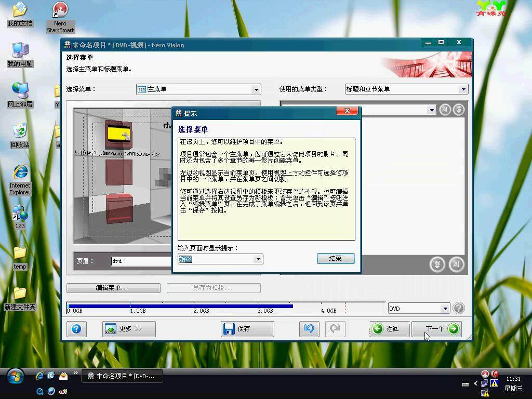Viewport: 532px width, 399px height.
Task: Click the bottom template layout grid icon
Action: [x=437, y=264]
